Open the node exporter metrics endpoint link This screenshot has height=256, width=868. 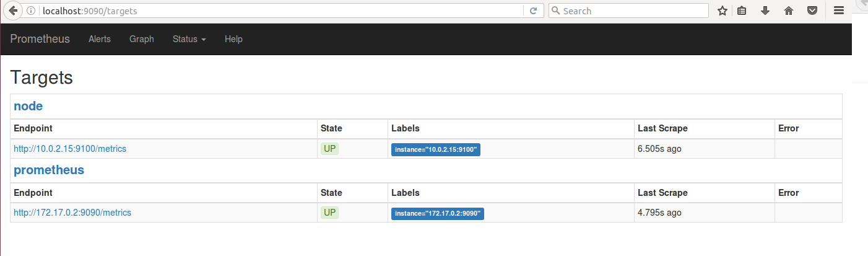point(70,149)
